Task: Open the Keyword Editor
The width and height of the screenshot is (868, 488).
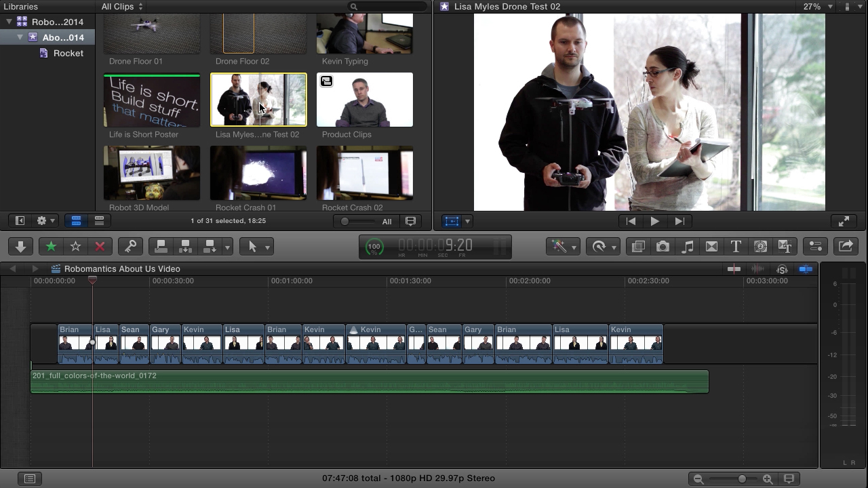Action: [130, 246]
